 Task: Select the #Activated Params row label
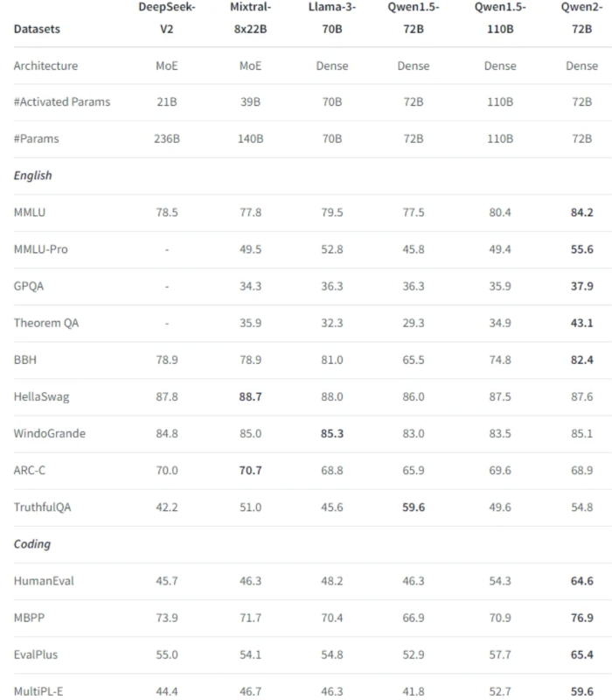coord(61,102)
